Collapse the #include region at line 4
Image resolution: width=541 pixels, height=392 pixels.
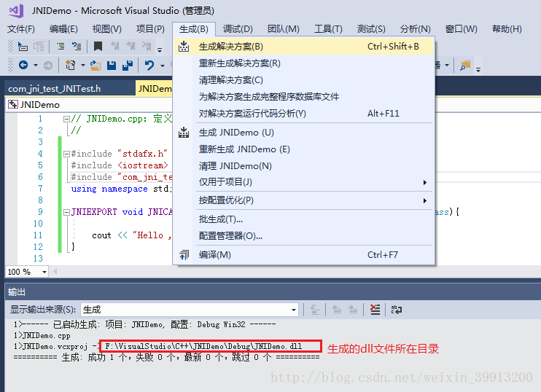(x=66, y=154)
